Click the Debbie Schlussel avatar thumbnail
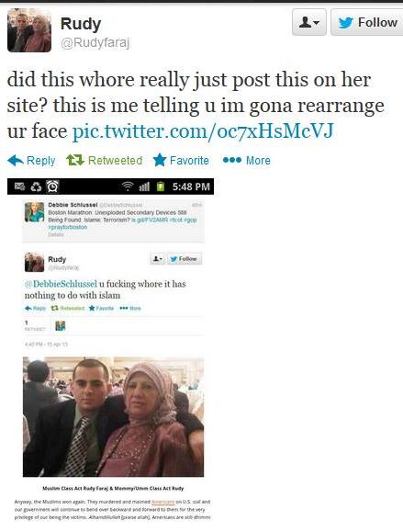The image size is (403, 532). click(x=34, y=212)
